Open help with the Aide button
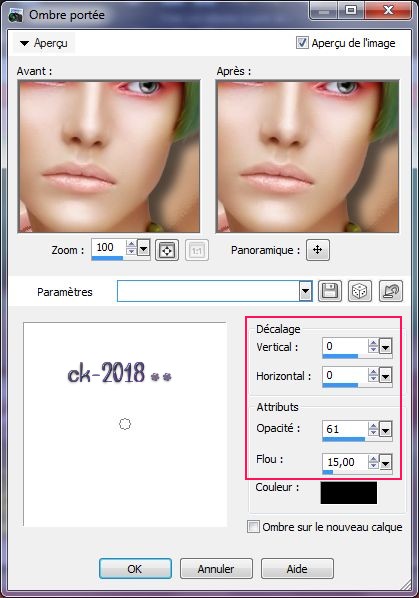 click(x=297, y=569)
